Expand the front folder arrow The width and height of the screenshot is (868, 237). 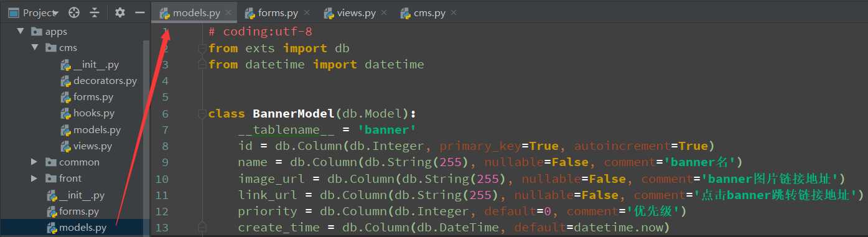[34, 179]
